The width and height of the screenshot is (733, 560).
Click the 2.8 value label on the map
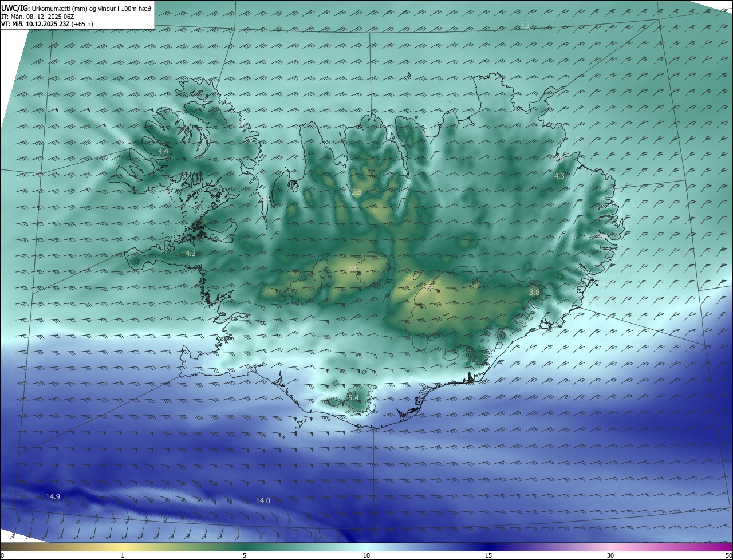click(356, 192)
